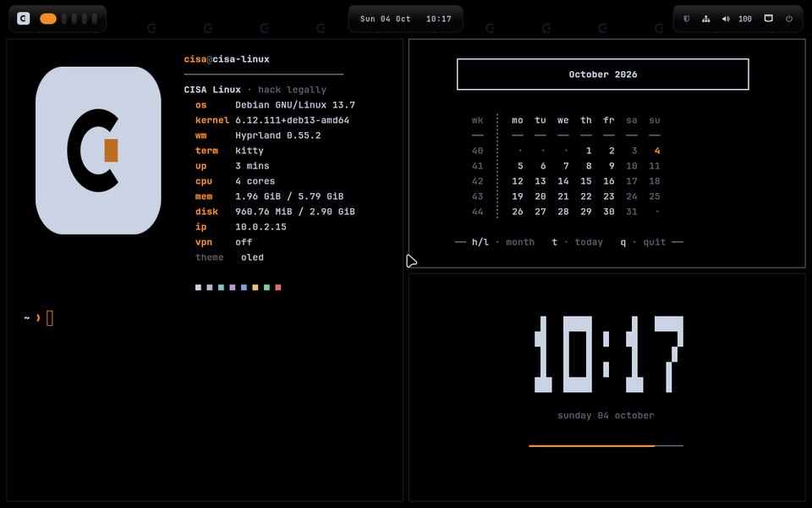The width and height of the screenshot is (812, 508).
Task: Click the red palette swatch in terminal
Action: click(278, 287)
